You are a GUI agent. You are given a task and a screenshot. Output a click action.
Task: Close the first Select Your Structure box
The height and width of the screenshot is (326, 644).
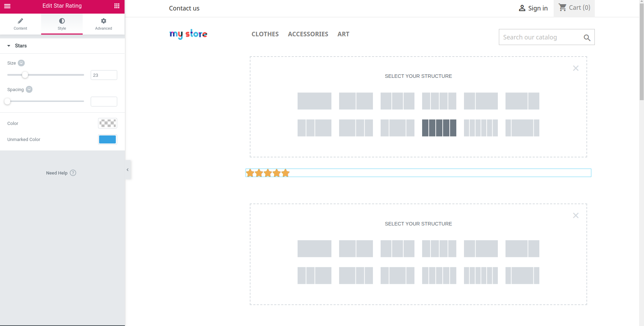(x=576, y=68)
